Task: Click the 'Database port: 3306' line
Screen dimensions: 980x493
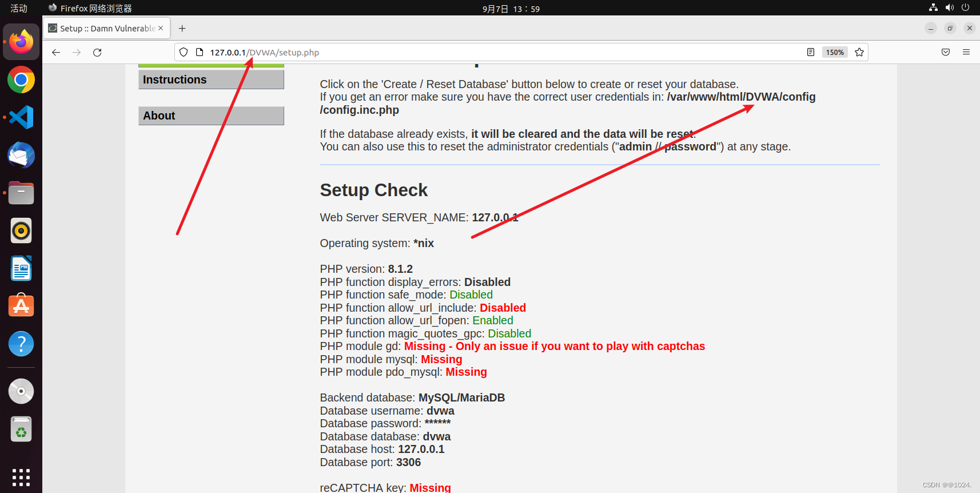Action: point(371,462)
